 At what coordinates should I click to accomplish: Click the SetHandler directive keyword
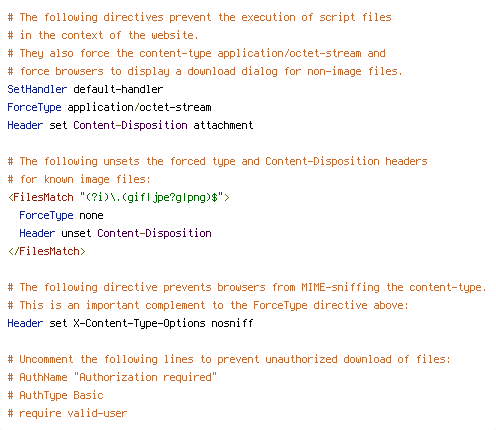[37, 89]
